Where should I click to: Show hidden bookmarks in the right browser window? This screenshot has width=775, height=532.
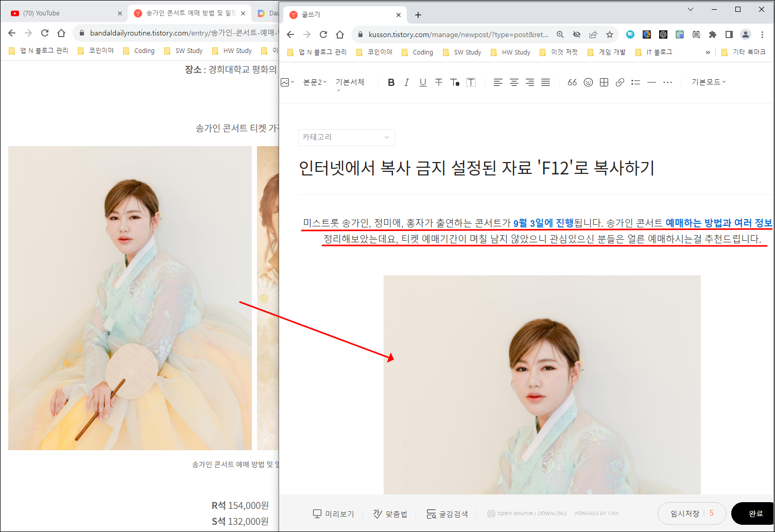point(708,52)
